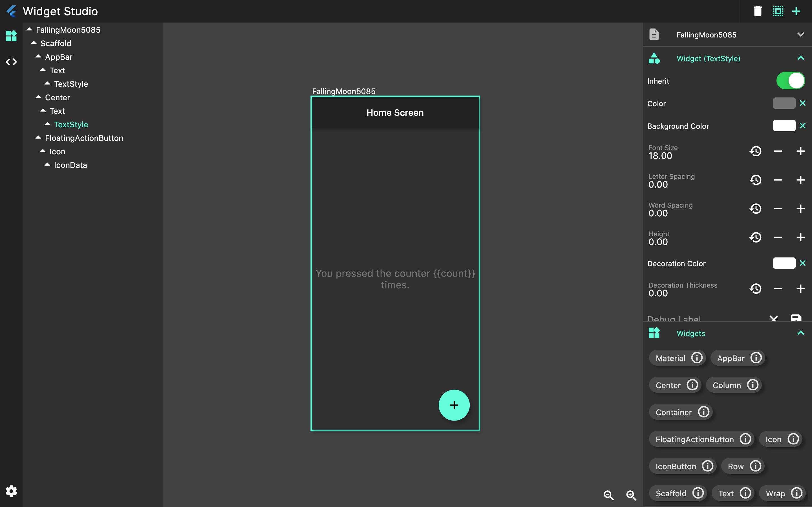Select the Widgets panel icon in properties
Image resolution: width=812 pixels, height=507 pixels.
point(655,332)
